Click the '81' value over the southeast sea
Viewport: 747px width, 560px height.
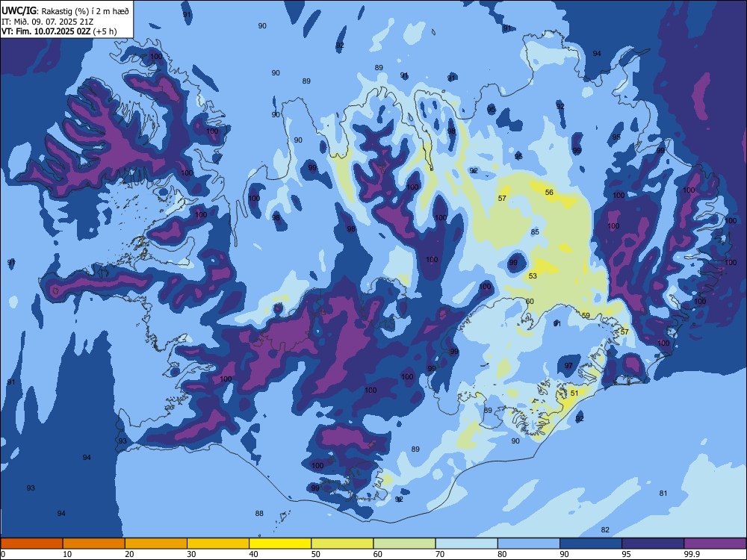tap(663, 493)
